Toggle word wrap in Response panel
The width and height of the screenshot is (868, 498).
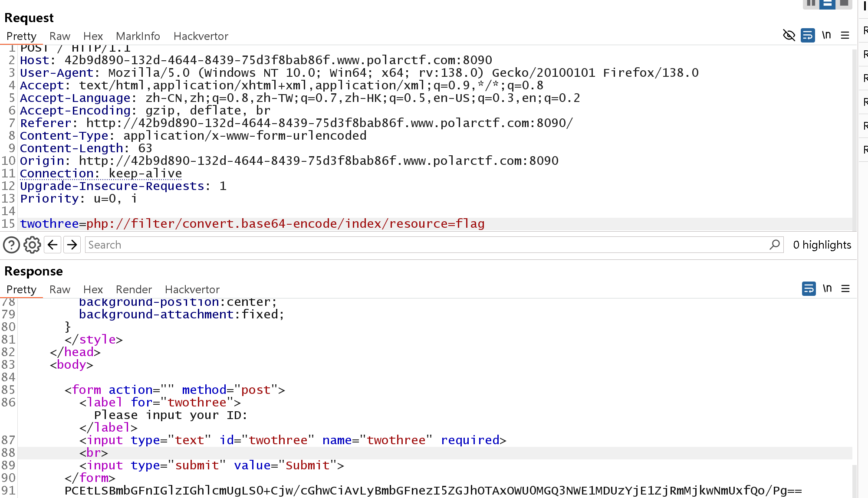(809, 288)
